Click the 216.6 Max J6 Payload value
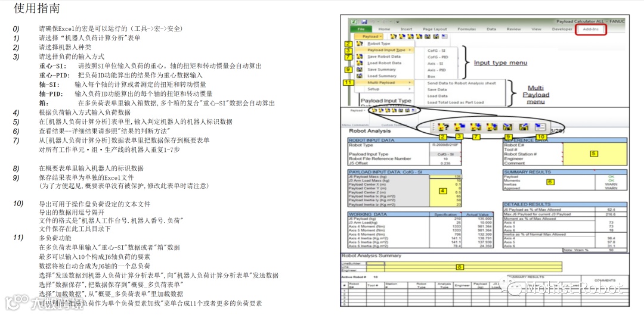Image resolution: width=644 pixels, height=315 pixels. pos(611,214)
